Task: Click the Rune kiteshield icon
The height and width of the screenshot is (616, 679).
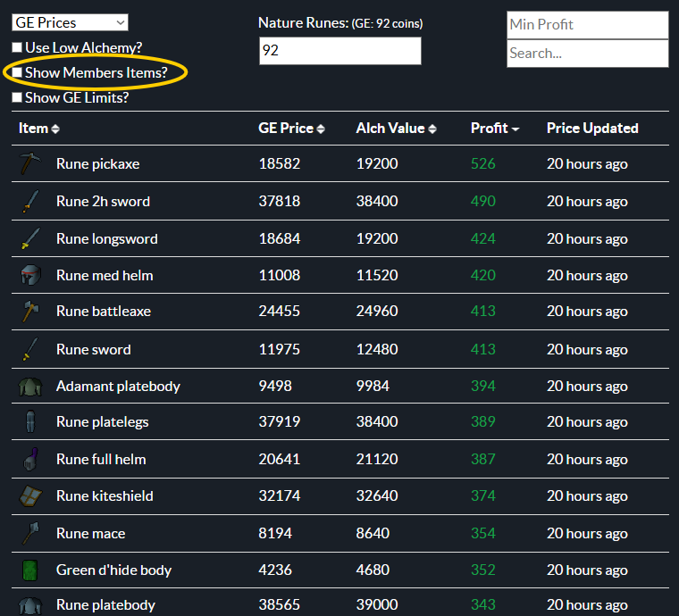Action: tap(30, 495)
